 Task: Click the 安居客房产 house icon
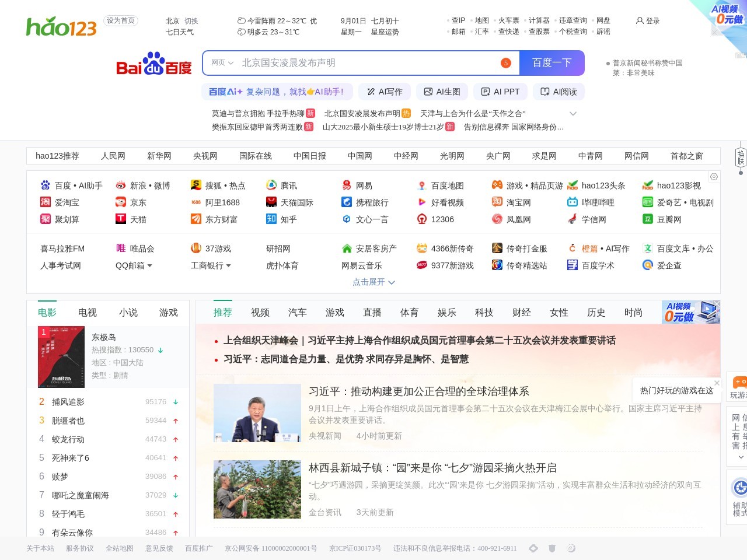(x=347, y=248)
